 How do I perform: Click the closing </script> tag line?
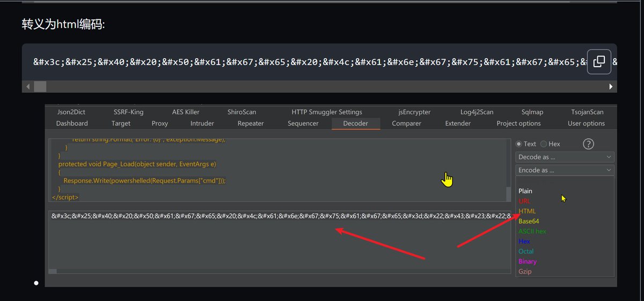pos(65,197)
